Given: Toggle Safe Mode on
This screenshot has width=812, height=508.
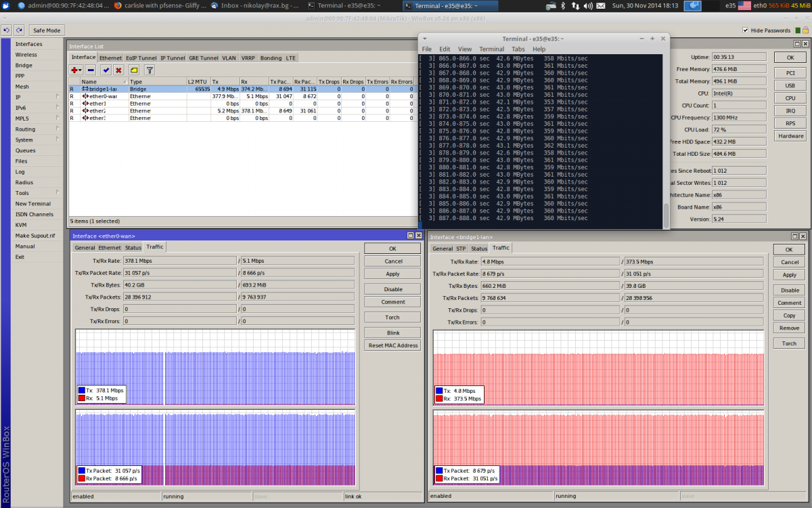Looking at the screenshot, I should click(x=46, y=30).
